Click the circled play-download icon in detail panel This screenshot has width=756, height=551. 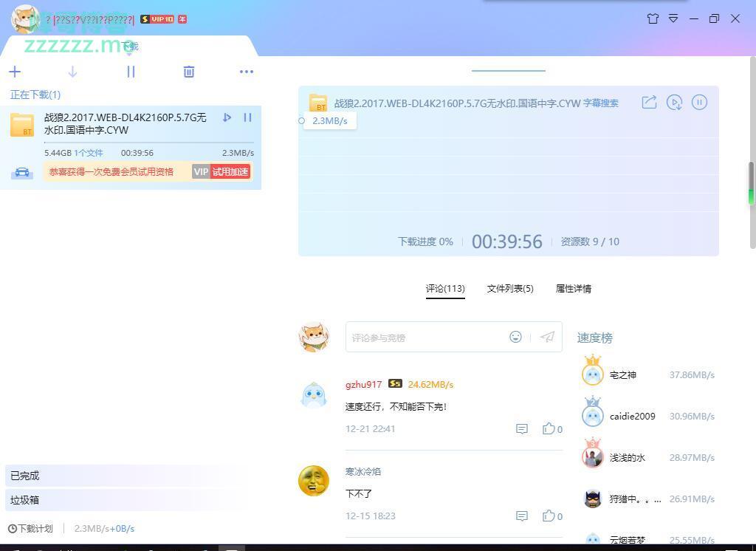[x=674, y=103]
